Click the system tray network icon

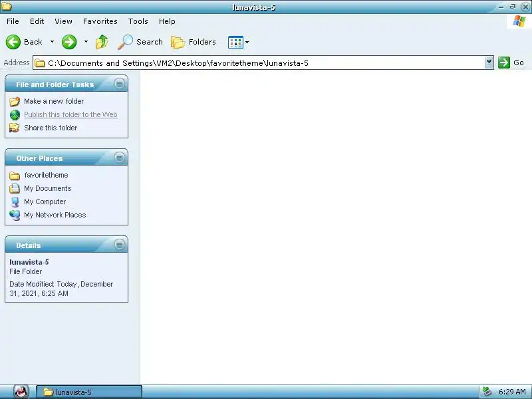click(x=487, y=392)
